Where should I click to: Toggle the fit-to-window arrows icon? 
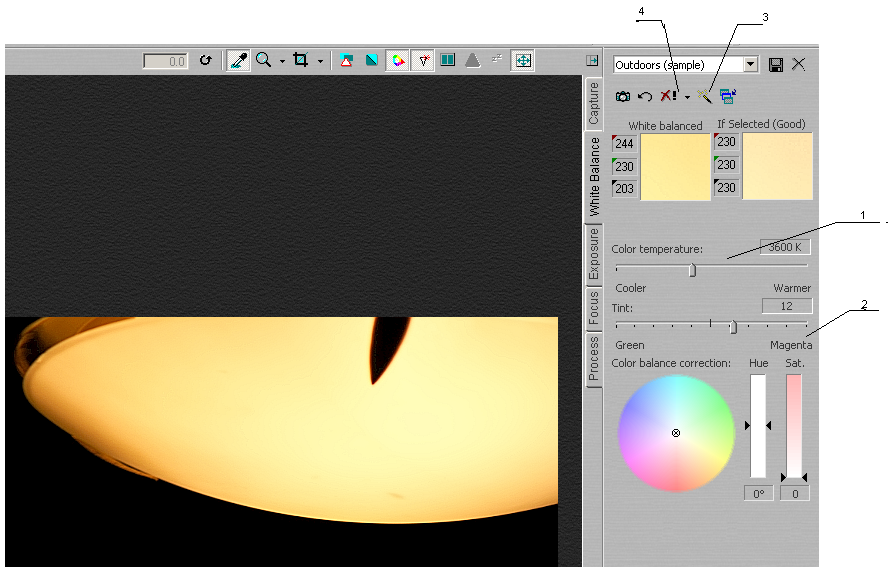pyautogui.click(x=523, y=60)
